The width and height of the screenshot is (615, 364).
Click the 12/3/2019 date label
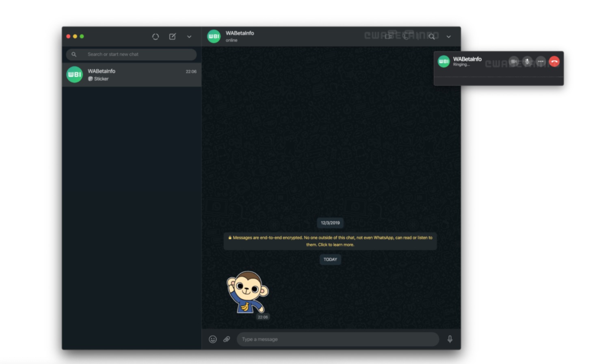(330, 223)
